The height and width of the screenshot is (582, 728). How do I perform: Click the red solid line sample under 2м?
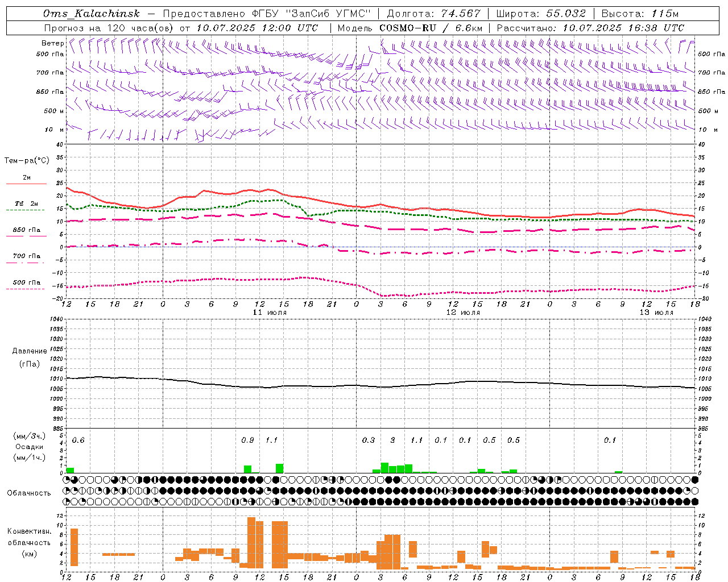tap(26, 184)
